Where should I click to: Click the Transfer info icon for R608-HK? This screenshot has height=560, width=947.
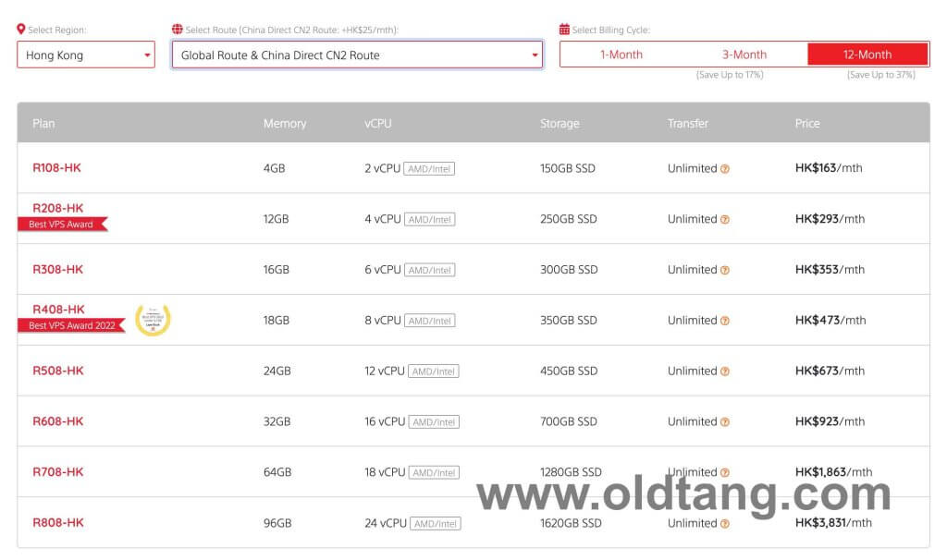(725, 422)
